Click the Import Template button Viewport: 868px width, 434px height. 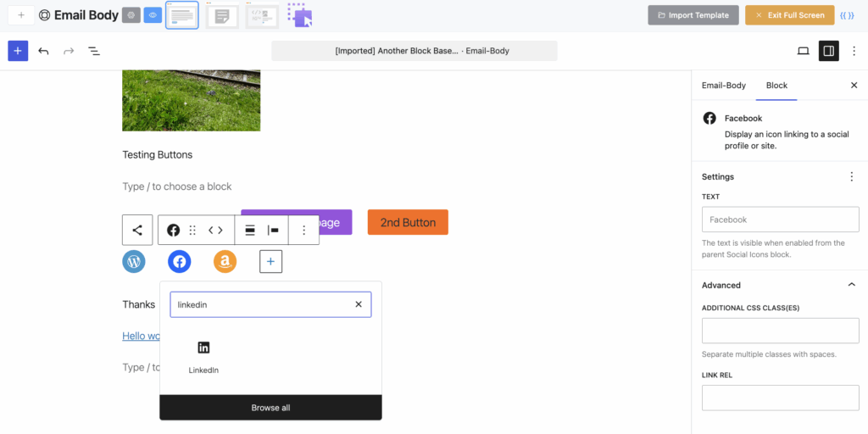[693, 15]
